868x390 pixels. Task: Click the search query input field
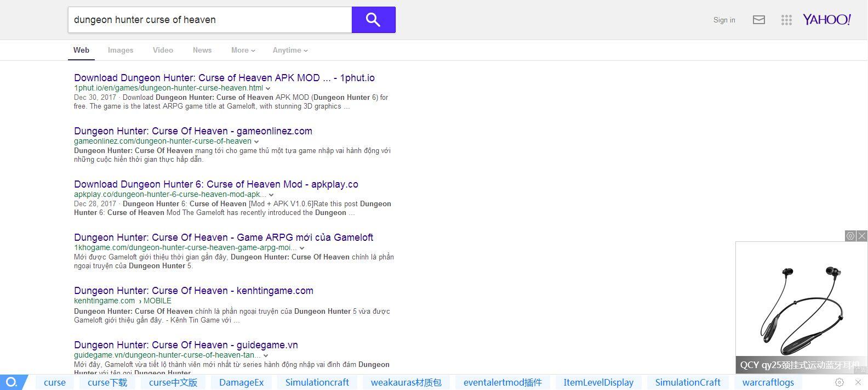(x=209, y=20)
